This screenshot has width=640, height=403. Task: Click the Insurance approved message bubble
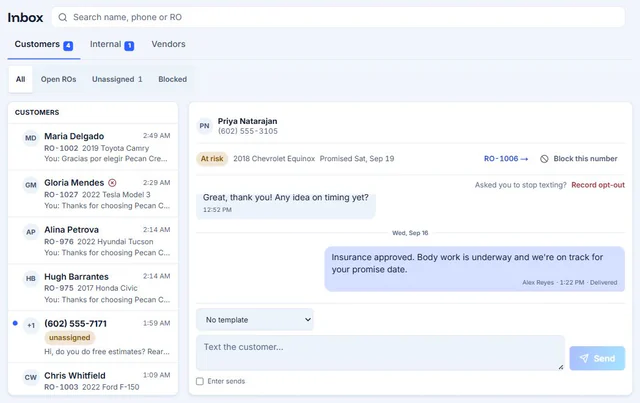(475, 269)
